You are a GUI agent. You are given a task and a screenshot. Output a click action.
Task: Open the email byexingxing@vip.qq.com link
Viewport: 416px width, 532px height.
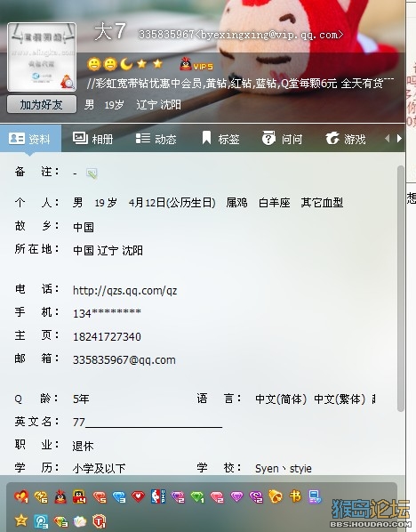(x=269, y=35)
